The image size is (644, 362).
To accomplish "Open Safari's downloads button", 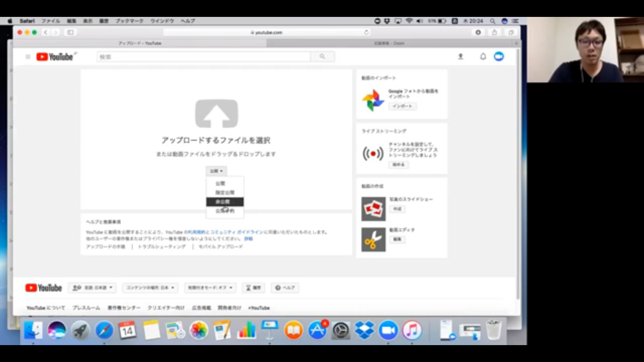I will pos(478,32).
